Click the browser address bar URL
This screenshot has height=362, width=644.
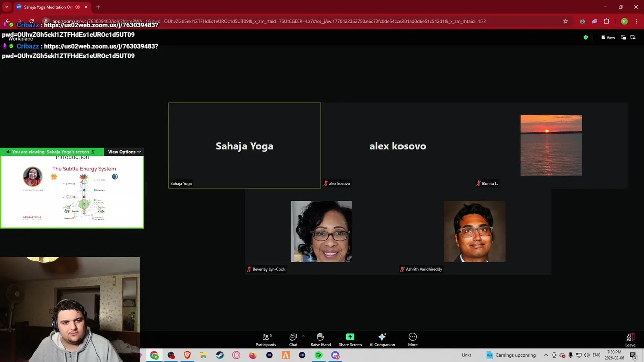[x=269, y=21]
